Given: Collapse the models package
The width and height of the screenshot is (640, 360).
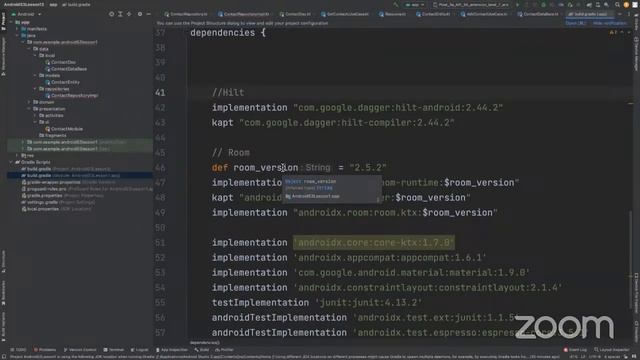Looking at the screenshot, I should pyautogui.click(x=36, y=76).
